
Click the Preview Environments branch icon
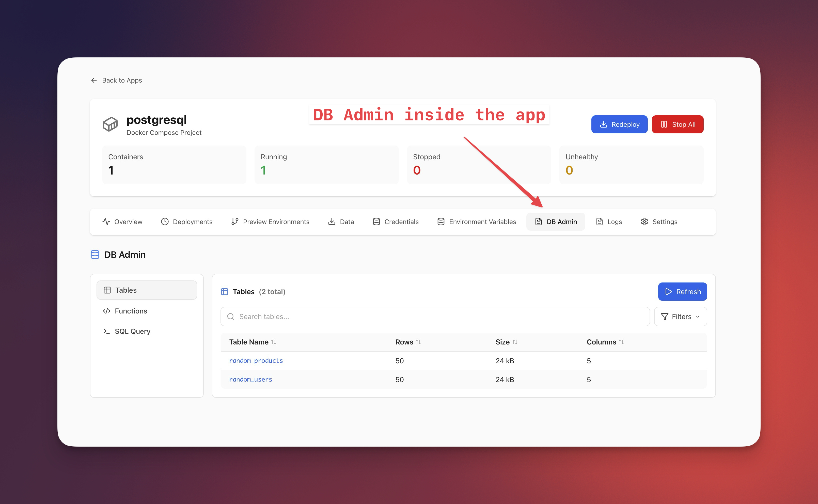[x=235, y=222]
